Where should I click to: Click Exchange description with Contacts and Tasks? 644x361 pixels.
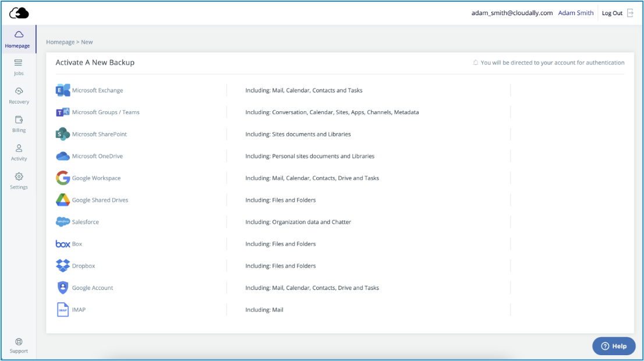pyautogui.click(x=304, y=90)
